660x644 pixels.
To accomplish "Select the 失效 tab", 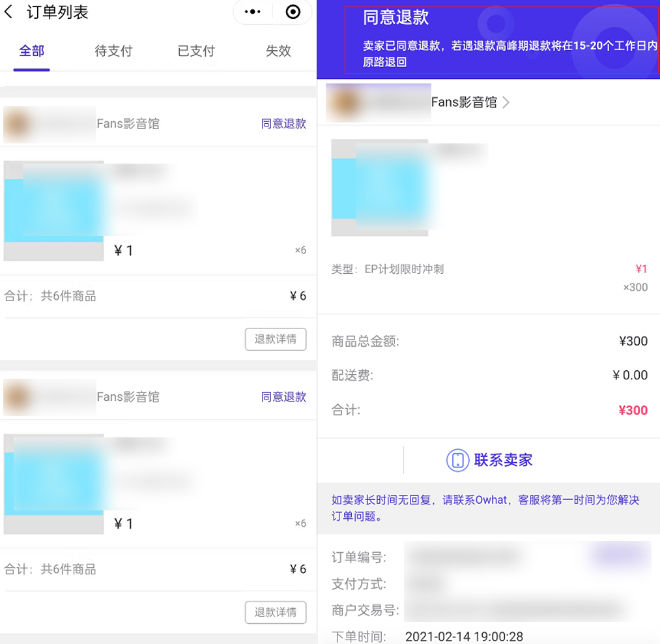I will pyautogui.click(x=278, y=51).
